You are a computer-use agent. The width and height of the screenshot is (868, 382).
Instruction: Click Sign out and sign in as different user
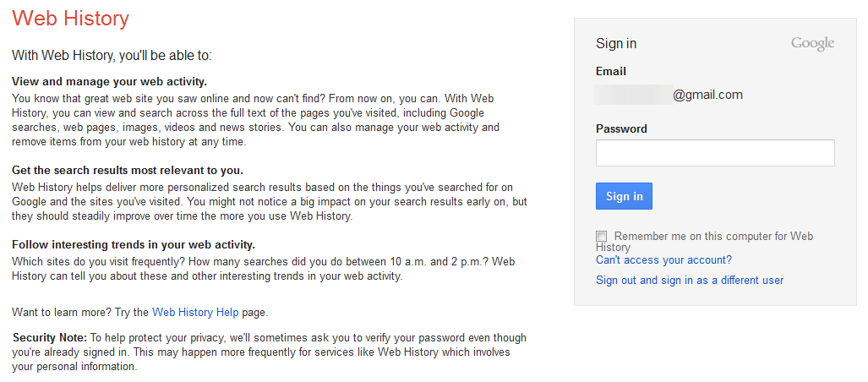point(690,280)
